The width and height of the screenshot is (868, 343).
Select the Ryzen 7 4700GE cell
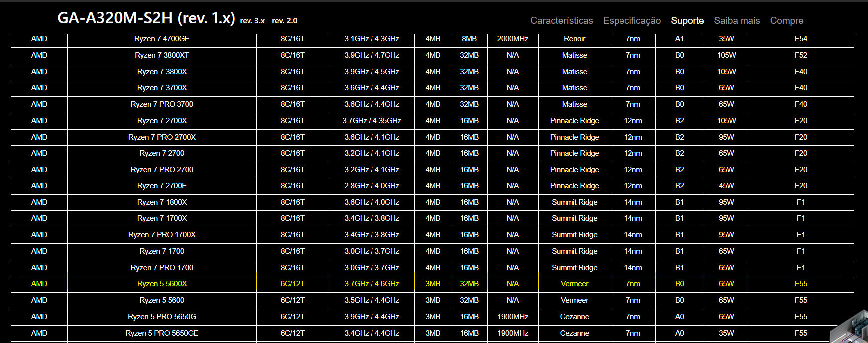click(x=162, y=39)
